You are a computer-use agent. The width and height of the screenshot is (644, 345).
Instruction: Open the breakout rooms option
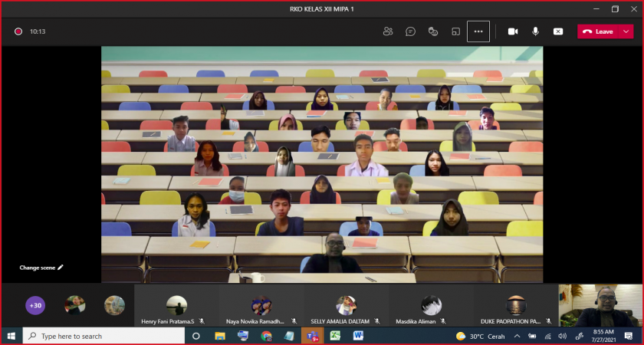pos(455,31)
